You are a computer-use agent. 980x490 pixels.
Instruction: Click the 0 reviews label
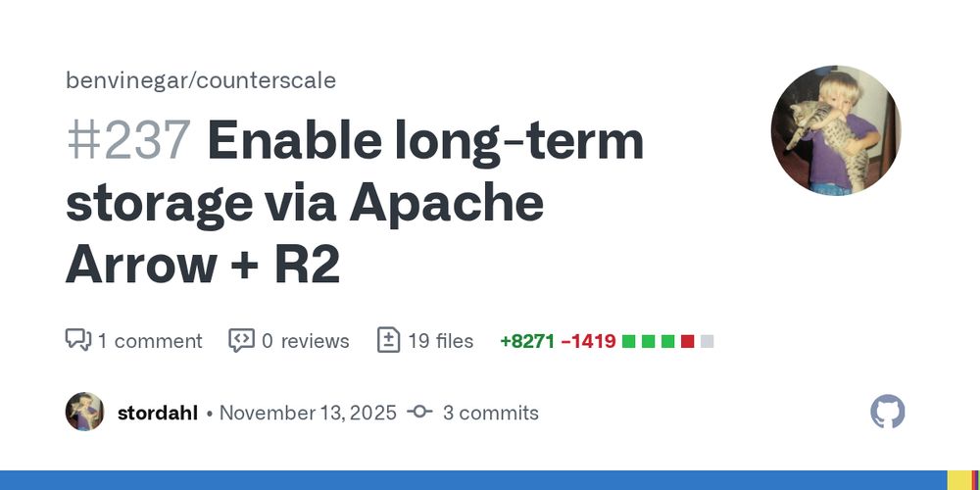pos(305,341)
